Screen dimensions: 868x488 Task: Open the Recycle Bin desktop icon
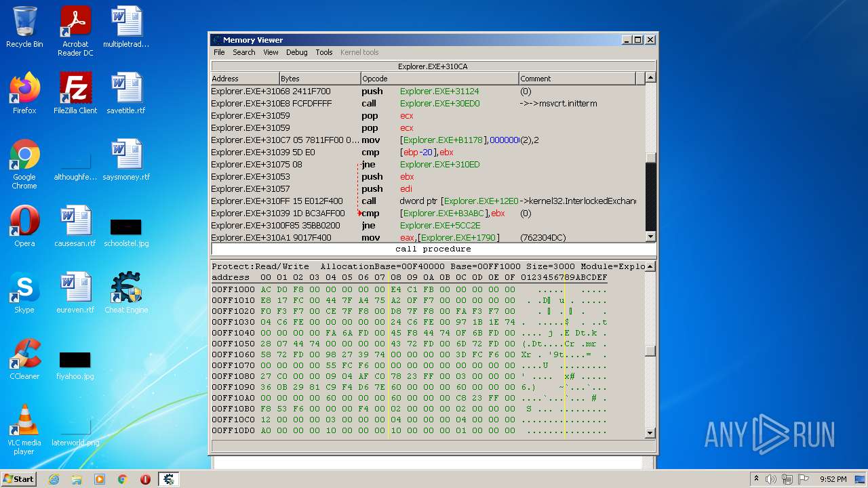[x=24, y=27]
